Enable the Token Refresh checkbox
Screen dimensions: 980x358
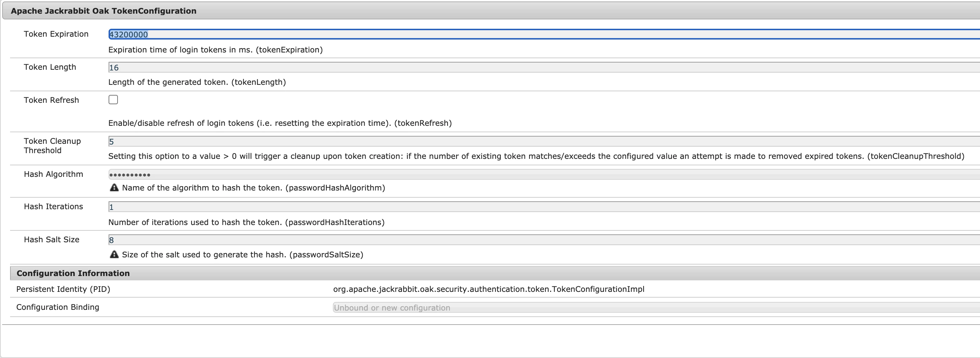pyautogui.click(x=113, y=100)
